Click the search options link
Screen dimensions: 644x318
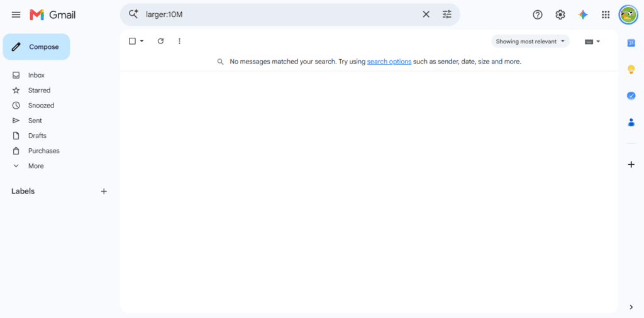click(389, 62)
